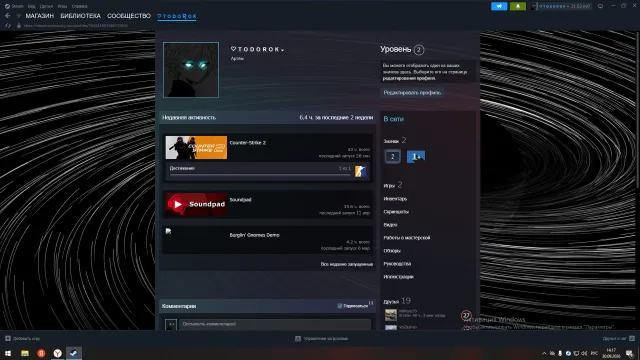Open the Игры menu
Screen dimensions: 640x360
tap(62, 6)
